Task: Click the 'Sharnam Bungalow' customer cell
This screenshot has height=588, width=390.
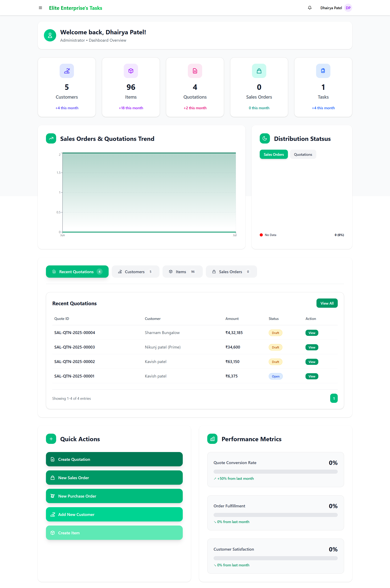Action: coord(162,333)
